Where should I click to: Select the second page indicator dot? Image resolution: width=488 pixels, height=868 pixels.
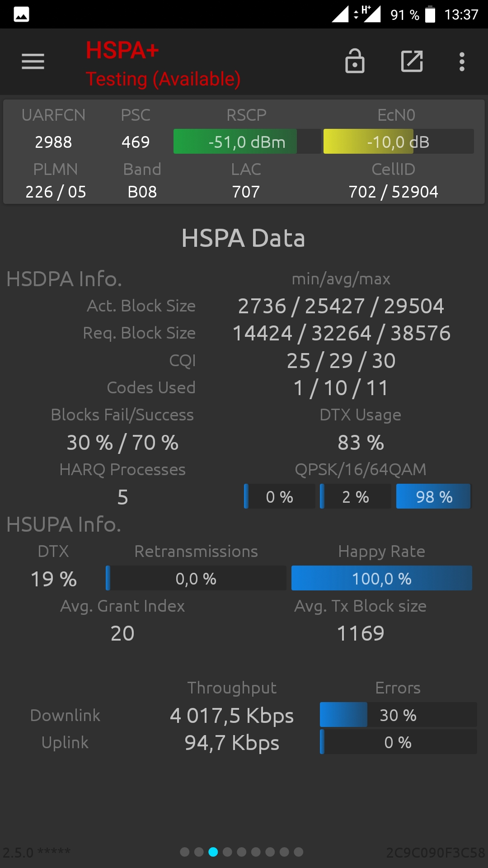[199, 852]
